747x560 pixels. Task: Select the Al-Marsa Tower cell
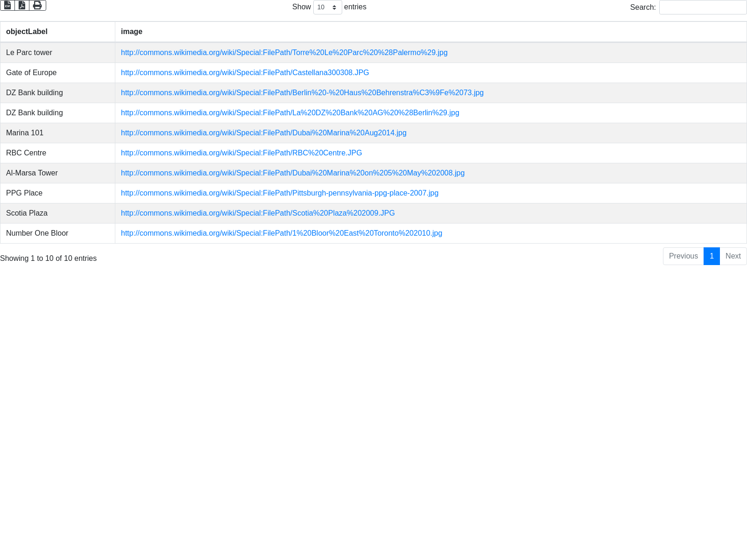57,173
